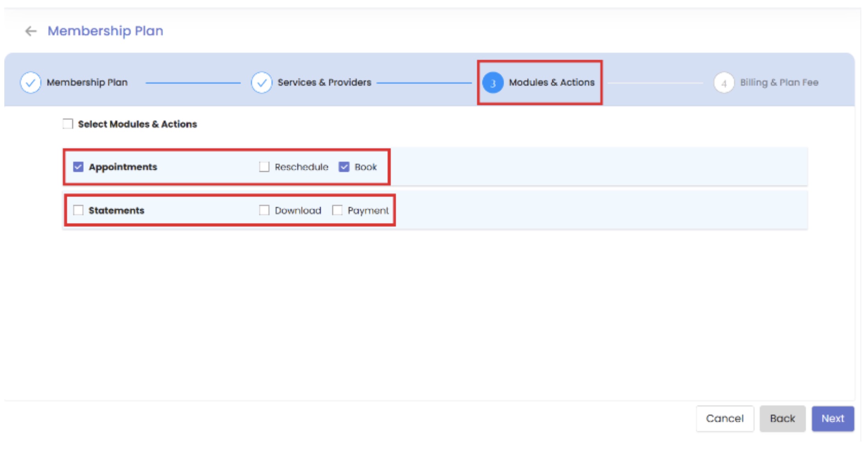Click step 4 numbered circle
868x449 pixels.
click(x=724, y=83)
